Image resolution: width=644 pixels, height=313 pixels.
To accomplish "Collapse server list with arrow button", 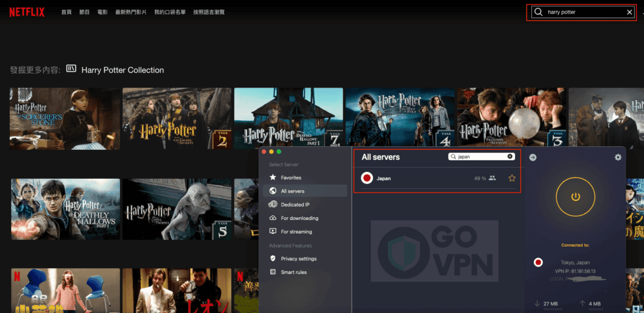I will [x=533, y=157].
